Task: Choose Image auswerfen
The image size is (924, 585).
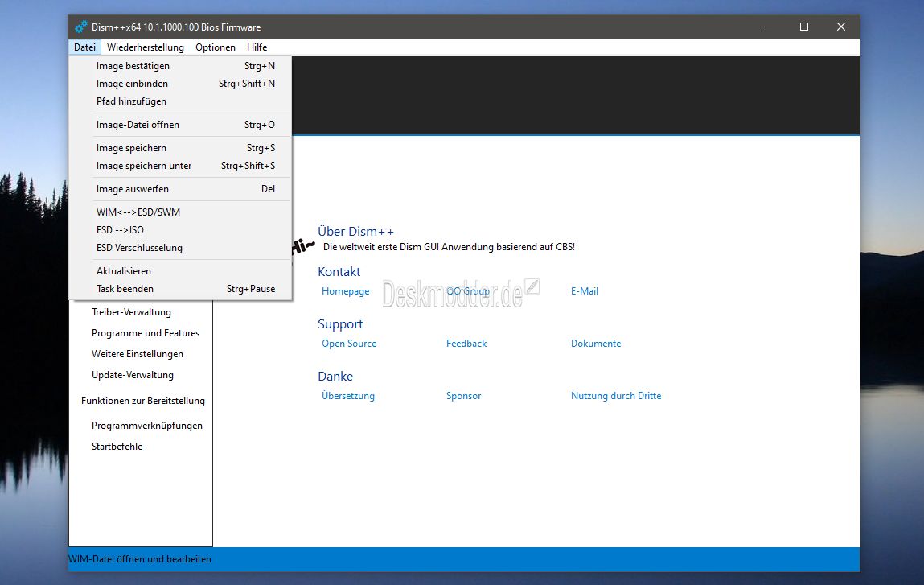Action: [180, 189]
